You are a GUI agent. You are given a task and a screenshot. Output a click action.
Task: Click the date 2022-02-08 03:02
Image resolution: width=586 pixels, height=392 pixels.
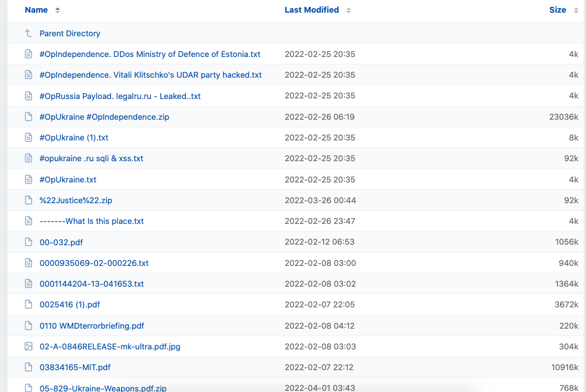click(x=320, y=284)
